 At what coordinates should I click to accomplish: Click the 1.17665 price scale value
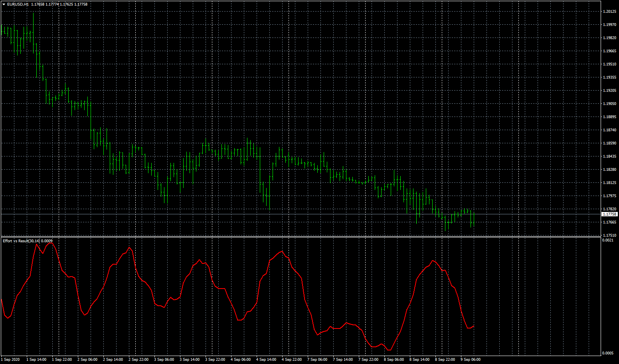coord(609,222)
